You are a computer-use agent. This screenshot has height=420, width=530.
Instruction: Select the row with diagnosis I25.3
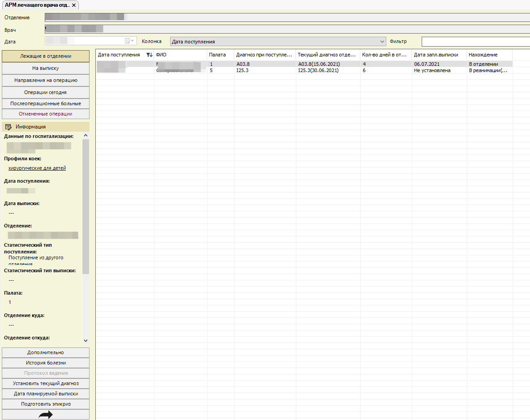pos(304,70)
